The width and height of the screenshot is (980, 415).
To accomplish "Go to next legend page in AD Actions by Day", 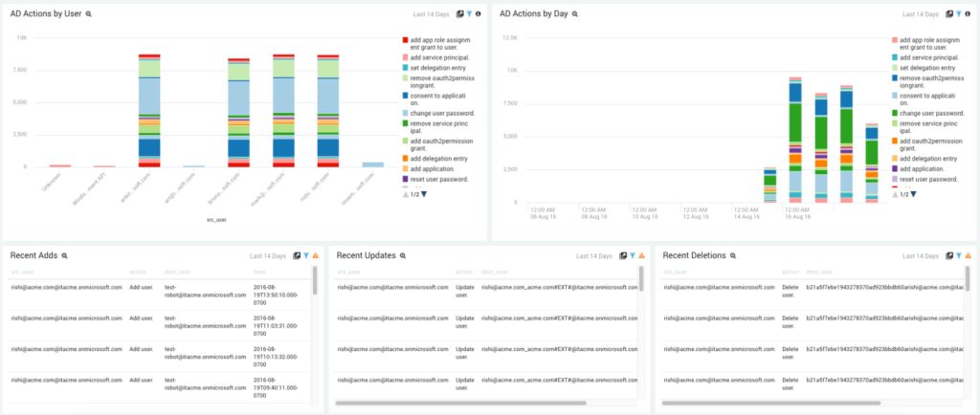I will coord(914,194).
